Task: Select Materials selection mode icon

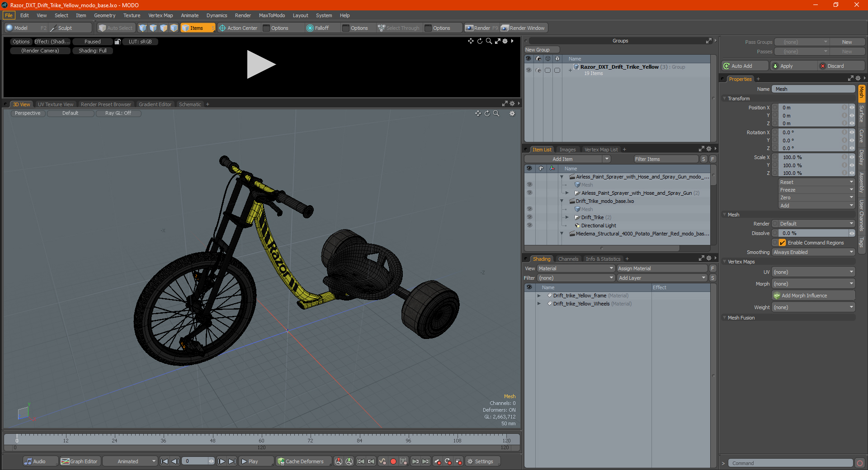Action: click(x=174, y=28)
